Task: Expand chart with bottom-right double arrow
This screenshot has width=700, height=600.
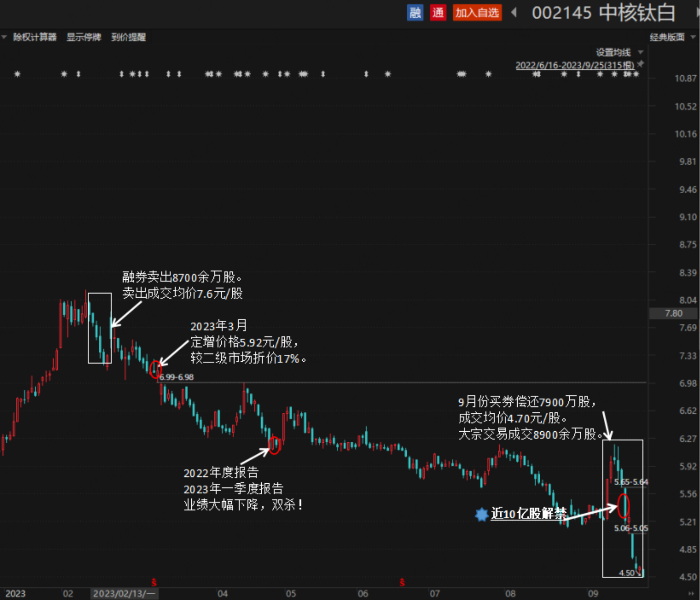Action: [x=691, y=593]
